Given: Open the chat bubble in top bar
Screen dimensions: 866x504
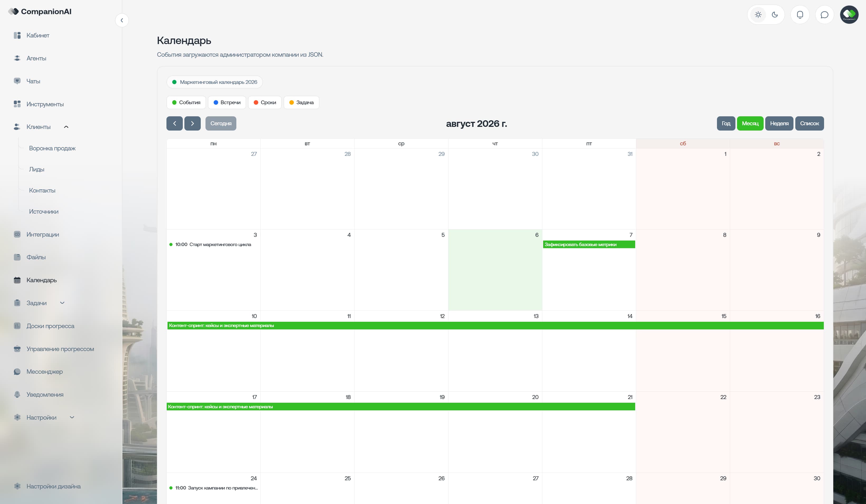Looking at the screenshot, I should (824, 15).
